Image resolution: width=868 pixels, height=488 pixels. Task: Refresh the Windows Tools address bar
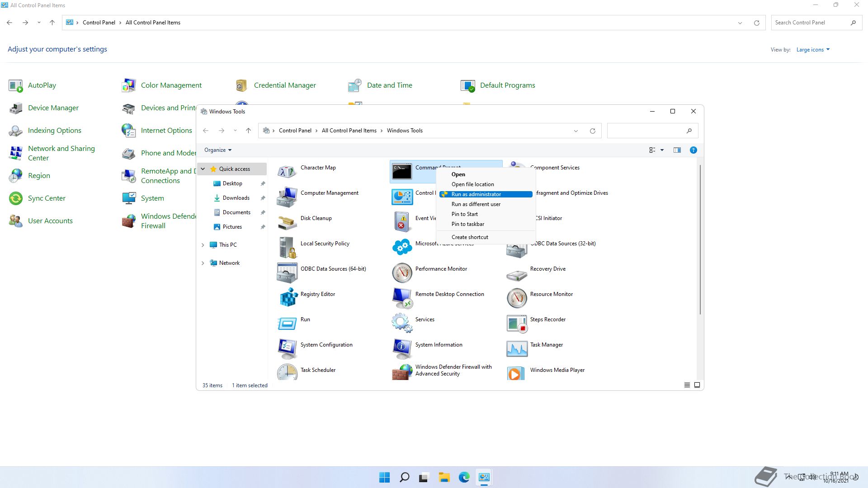tap(592, 131)
